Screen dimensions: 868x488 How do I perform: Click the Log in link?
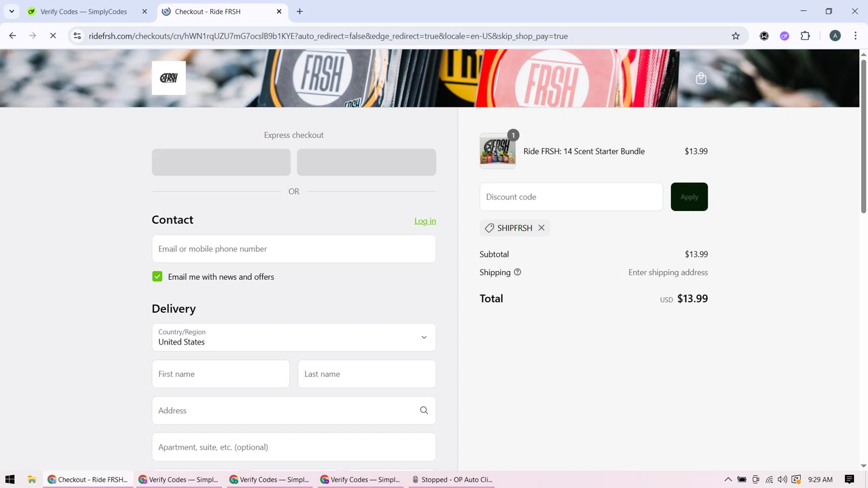425,221
